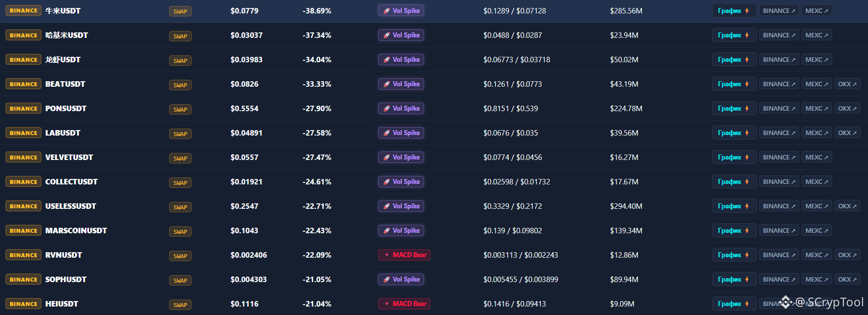868x315 pixels.
Task: Open OKX link for RVNUSDT
Action: pyautogui.click(x=847, y=255)
